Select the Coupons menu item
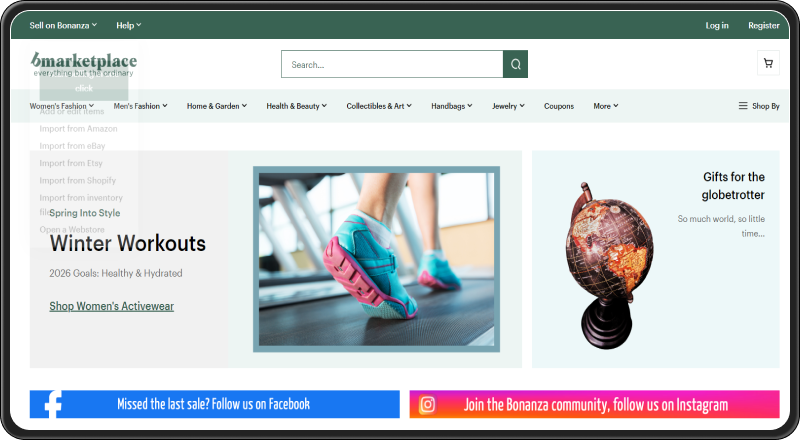Screen dimensions: 800x440 point(559,106)
